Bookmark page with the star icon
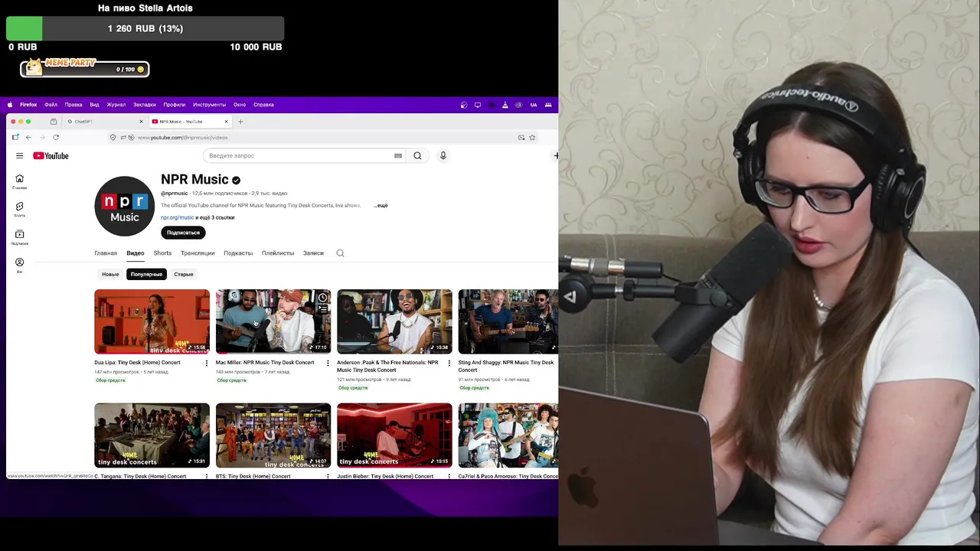Viewport: 980px width, 551px height. pyautogui.click(x=532, y=137)
